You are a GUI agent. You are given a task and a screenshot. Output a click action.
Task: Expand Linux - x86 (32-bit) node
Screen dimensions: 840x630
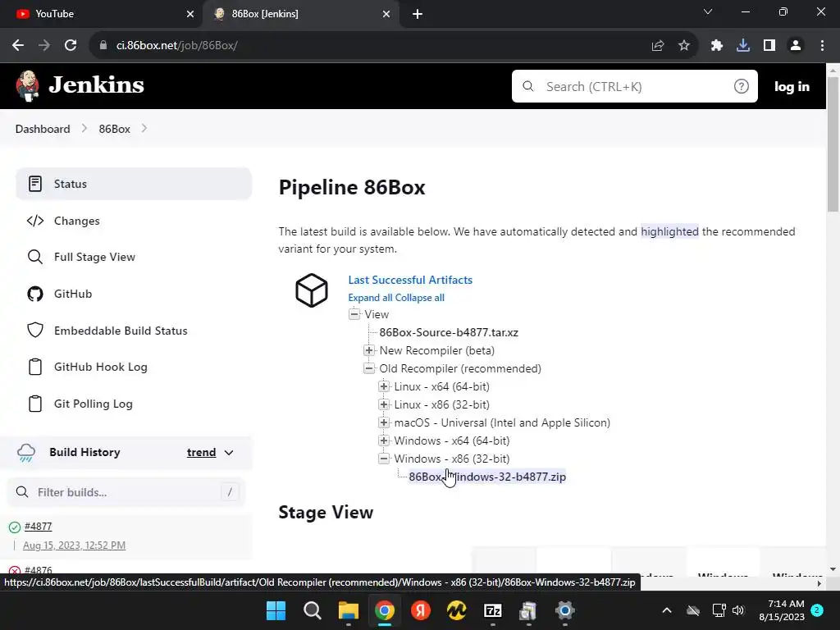point(384,404)
